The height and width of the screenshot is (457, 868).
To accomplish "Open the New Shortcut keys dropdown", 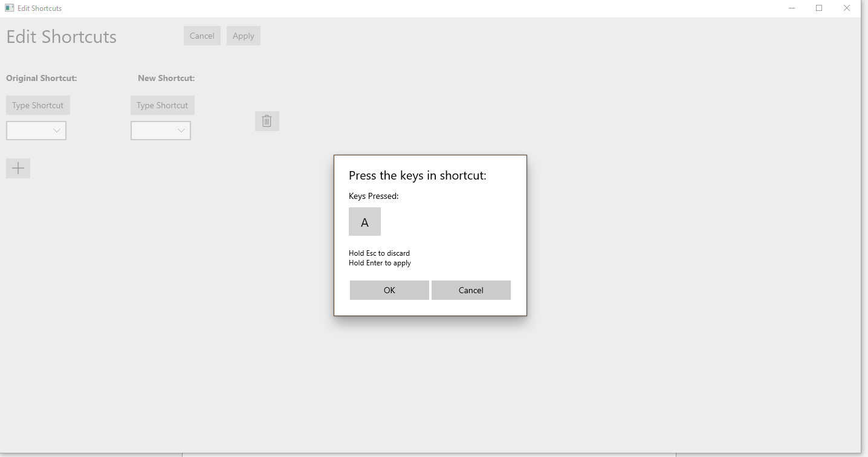I will pyautogui.click(x=160, y=131).
